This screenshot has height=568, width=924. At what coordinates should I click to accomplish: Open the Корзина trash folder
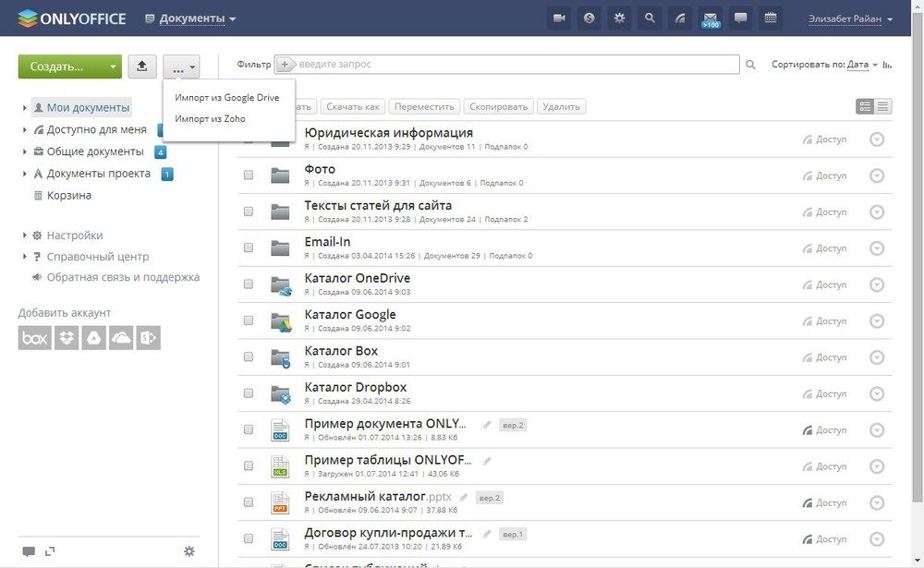(69, 196)
